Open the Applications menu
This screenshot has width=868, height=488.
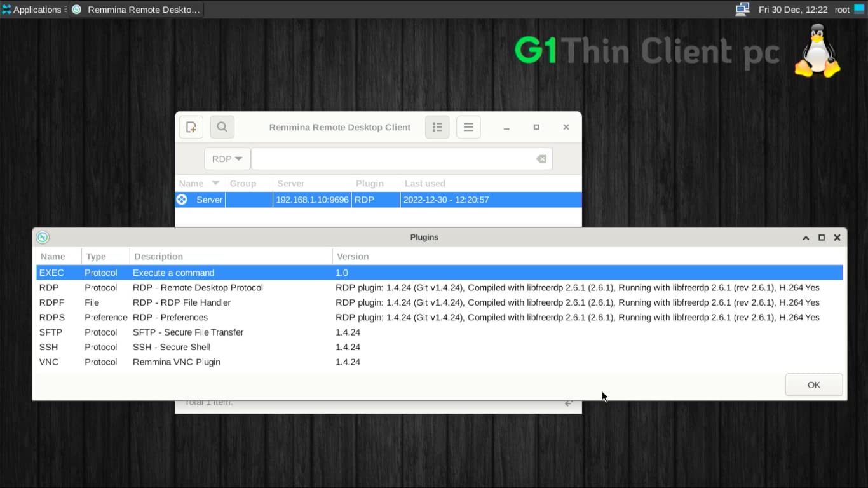(x=33, y=9)
